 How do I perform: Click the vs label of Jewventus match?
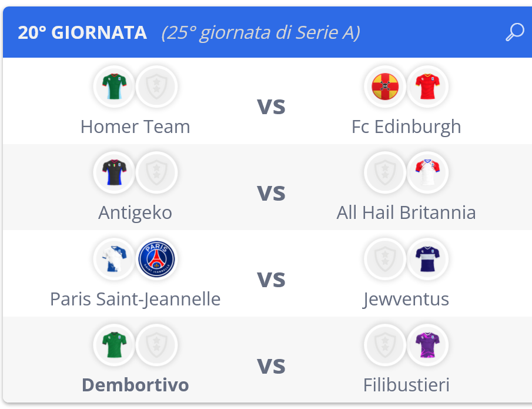click(x=271, y=279)
